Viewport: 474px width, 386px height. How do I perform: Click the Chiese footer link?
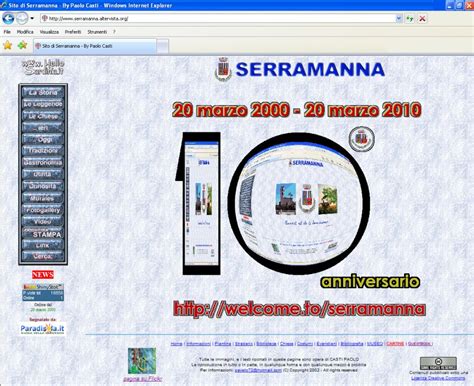286,344
